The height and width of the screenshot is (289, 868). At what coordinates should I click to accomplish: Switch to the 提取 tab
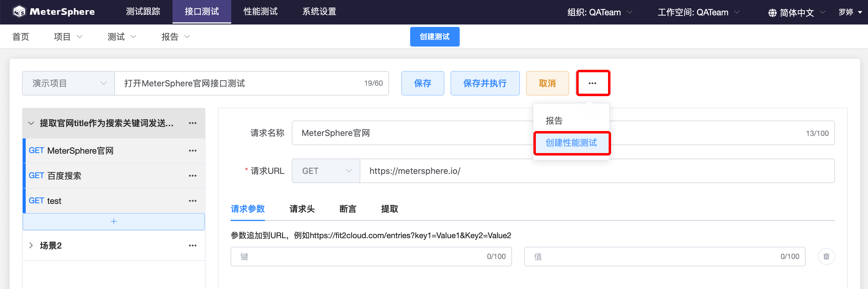[390, 209]
